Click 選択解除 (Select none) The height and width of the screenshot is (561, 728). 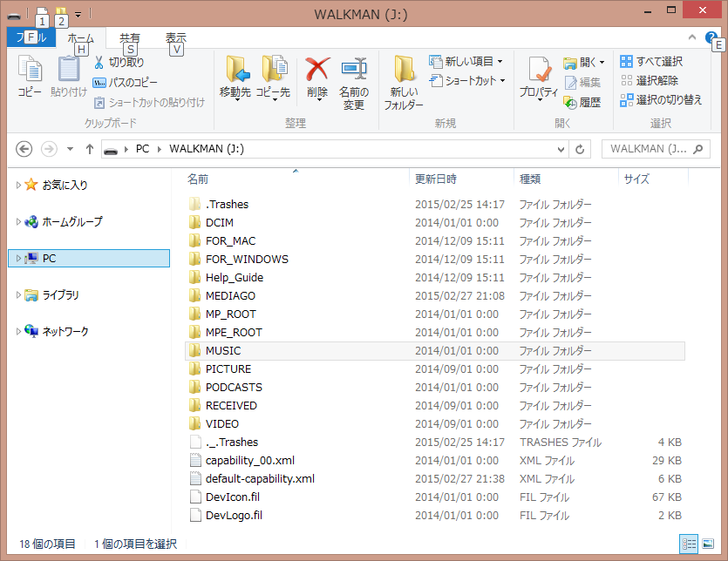(x=649, y=81)
